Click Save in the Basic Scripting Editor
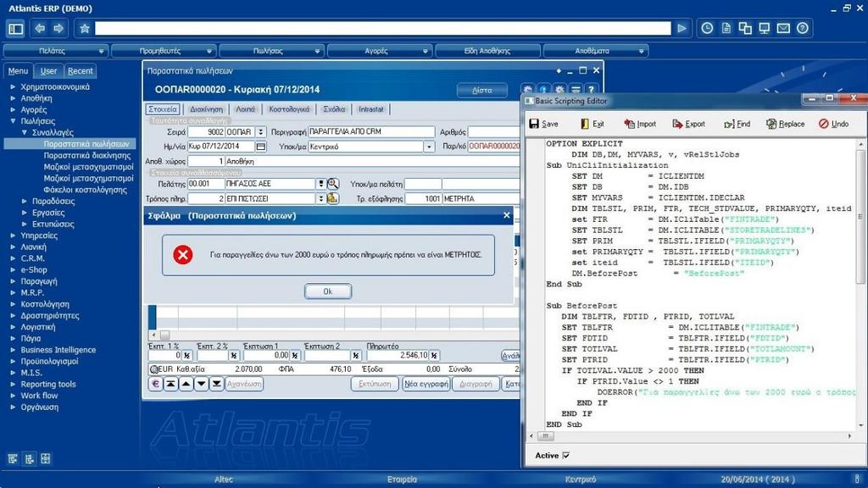Viewport: 868px width, 488px height. 543,124
